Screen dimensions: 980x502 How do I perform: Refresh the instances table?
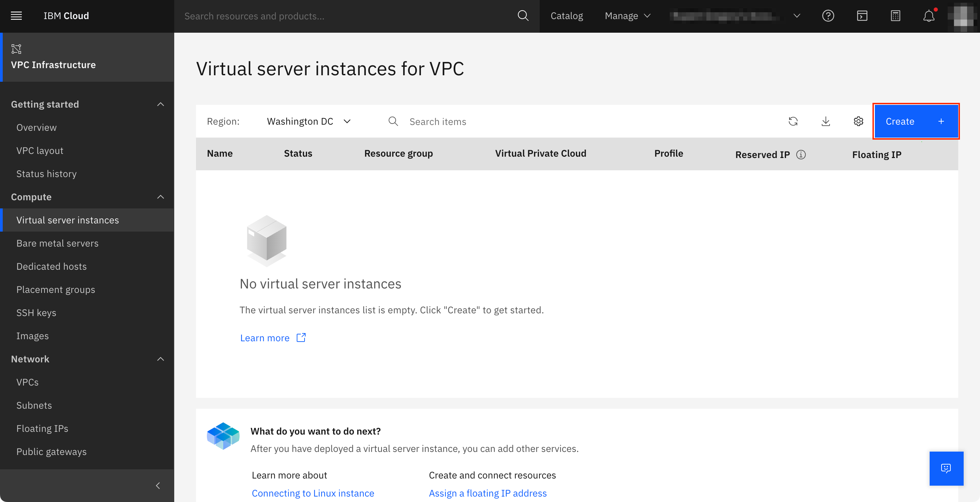793,122
